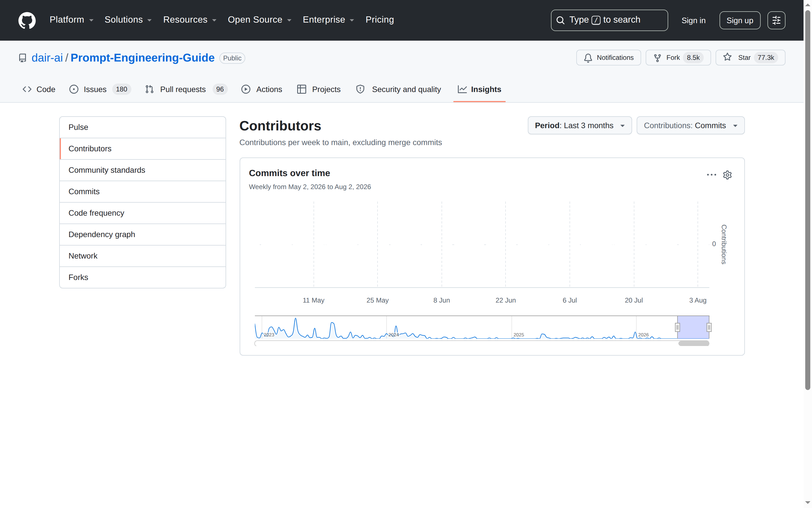The image size is (812, 508).
Task: Click the Star icon
Action: coord(727,58)
